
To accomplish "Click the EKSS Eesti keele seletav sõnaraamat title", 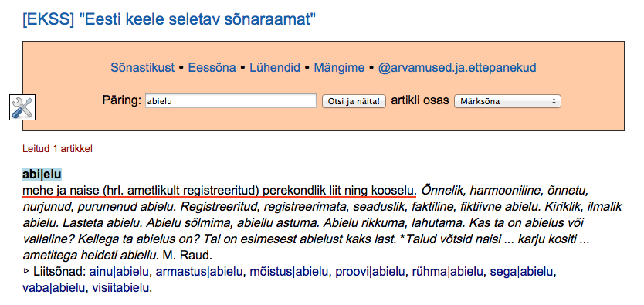I will click(169, 19).
